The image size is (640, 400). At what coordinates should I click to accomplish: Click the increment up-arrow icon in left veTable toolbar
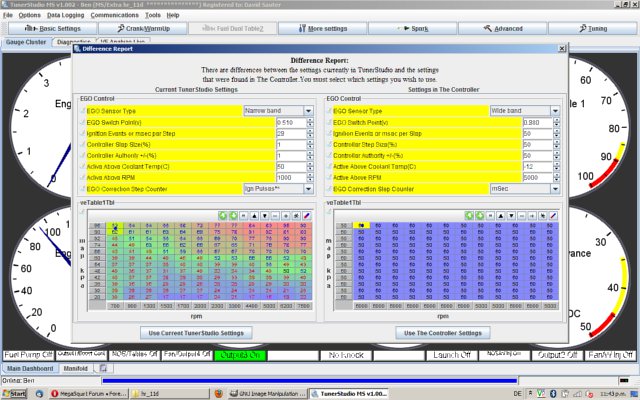tap(252, 215)
